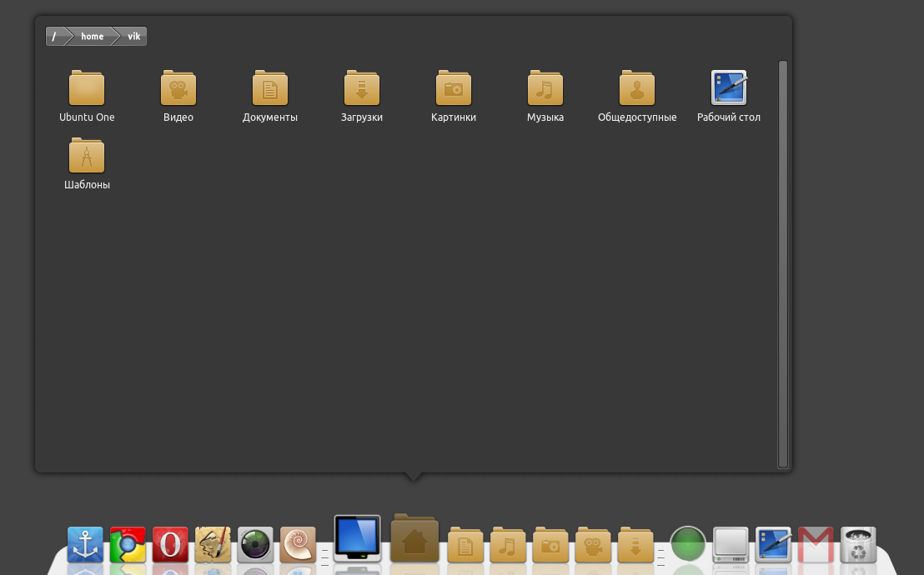Open Gmail from the dock

pyautogui.click(x=816, y=544)
